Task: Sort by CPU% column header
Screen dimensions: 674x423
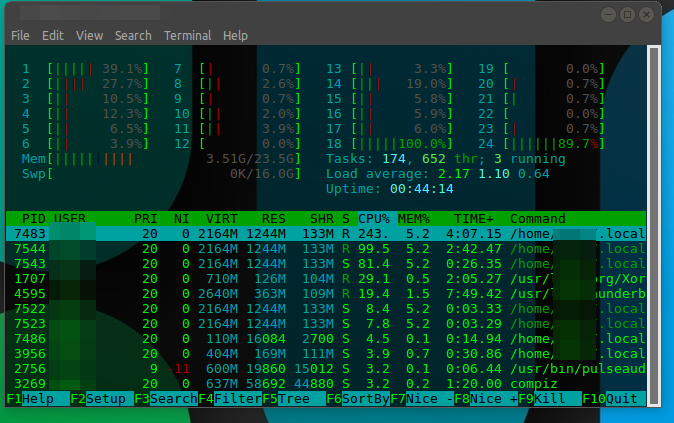Action: tap(375, 218)
